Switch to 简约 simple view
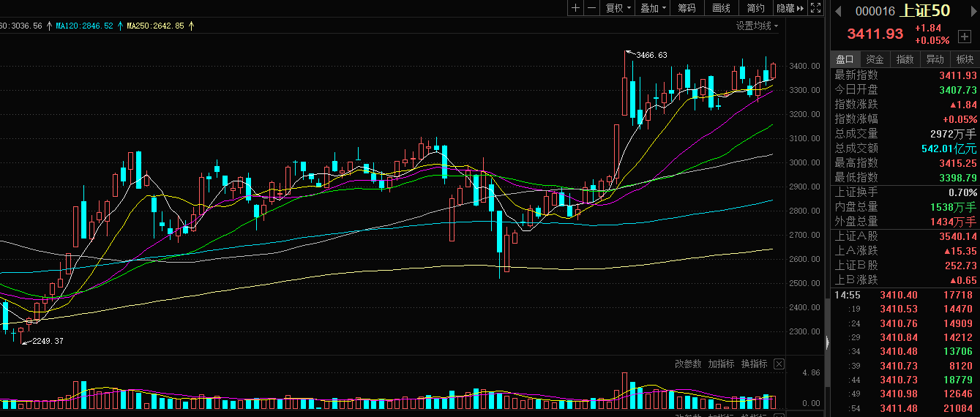 click(756, 8)
